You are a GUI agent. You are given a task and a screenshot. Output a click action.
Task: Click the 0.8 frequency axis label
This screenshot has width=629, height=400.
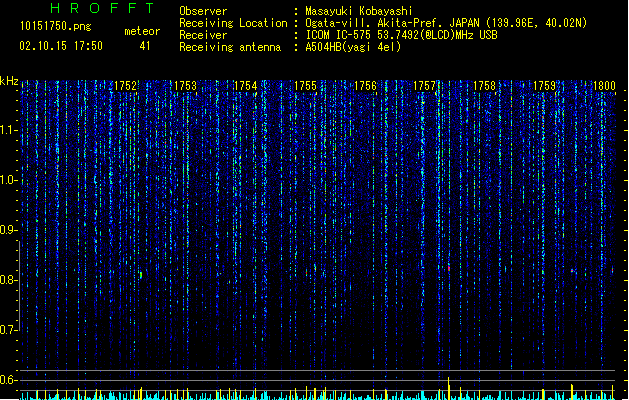8,280
